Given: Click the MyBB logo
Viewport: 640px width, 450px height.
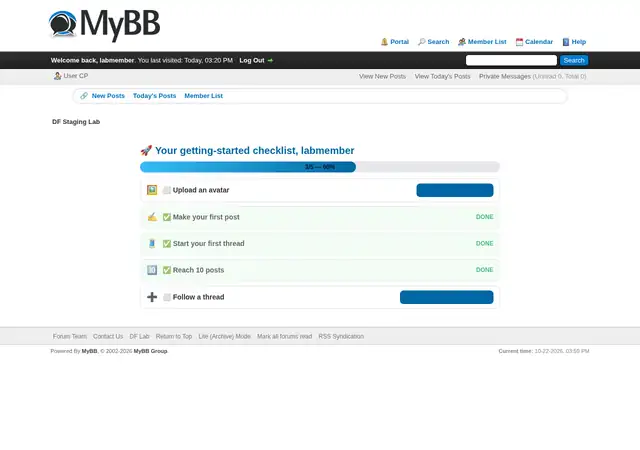Looking at the screenshot, I should (104, 25).
